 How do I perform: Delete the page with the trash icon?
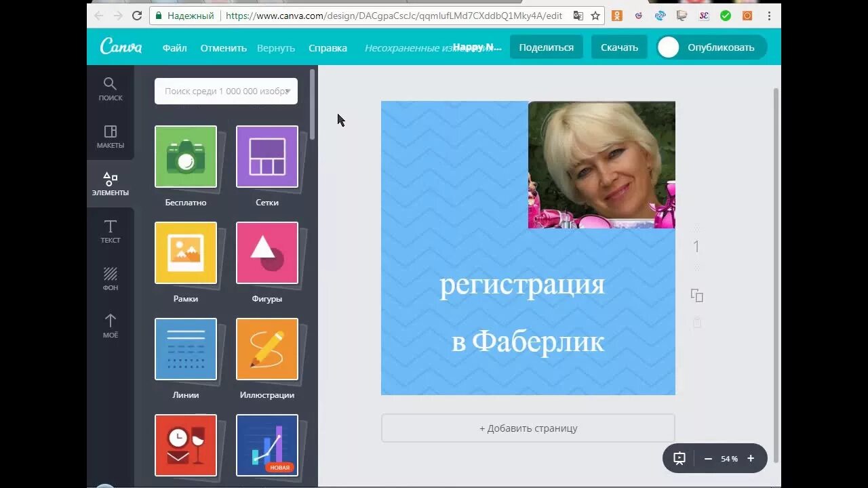click(x=696, y=323)
